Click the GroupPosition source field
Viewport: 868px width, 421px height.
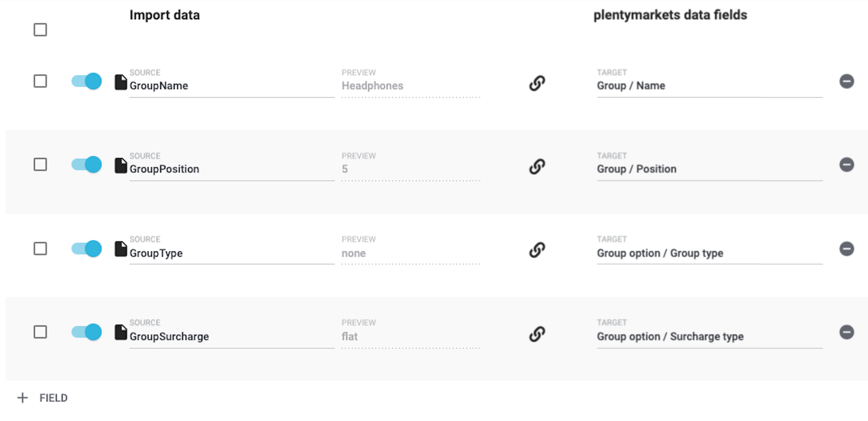click(231, 169)
